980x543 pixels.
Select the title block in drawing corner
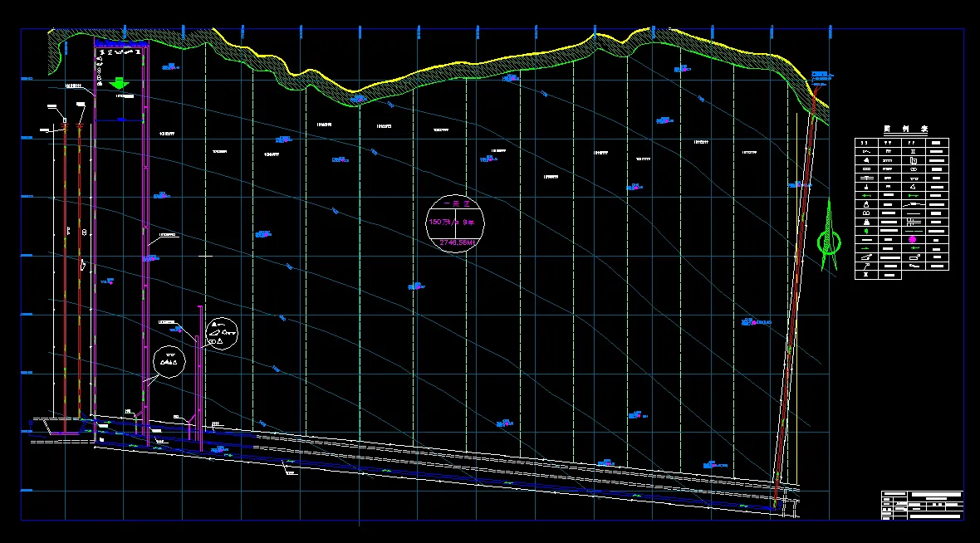click(923, 506)
